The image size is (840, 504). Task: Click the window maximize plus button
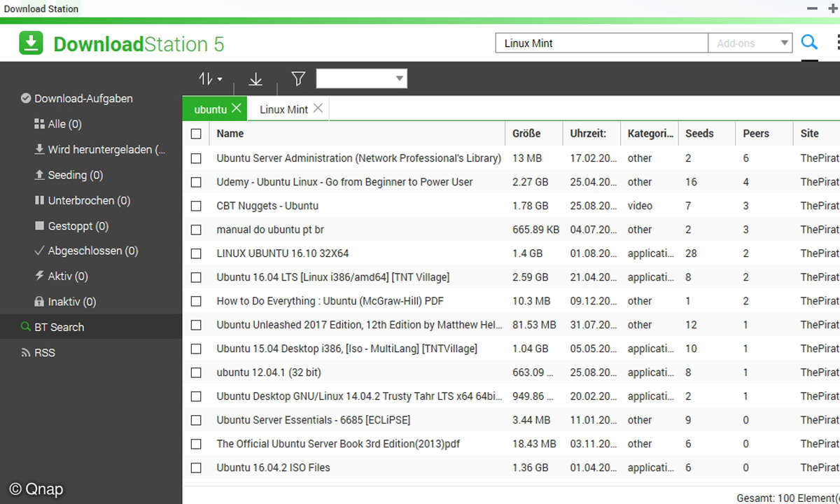click(832, 8)
